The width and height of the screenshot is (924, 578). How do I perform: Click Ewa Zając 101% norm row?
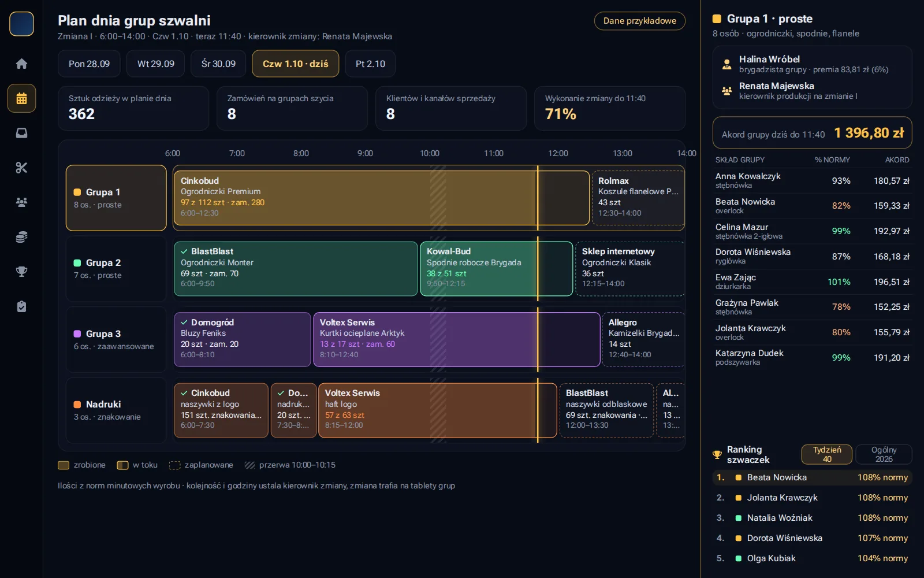[812, 281]
